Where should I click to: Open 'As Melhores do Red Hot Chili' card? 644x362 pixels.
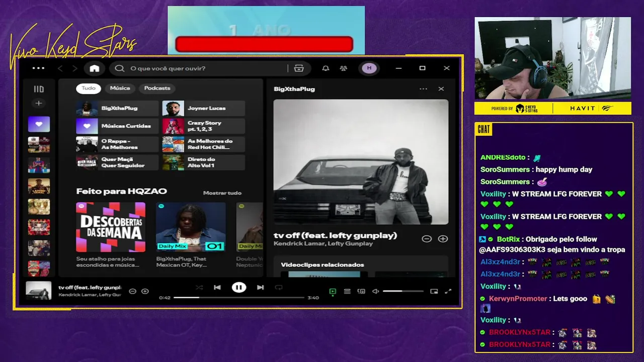tap(204, 144)
